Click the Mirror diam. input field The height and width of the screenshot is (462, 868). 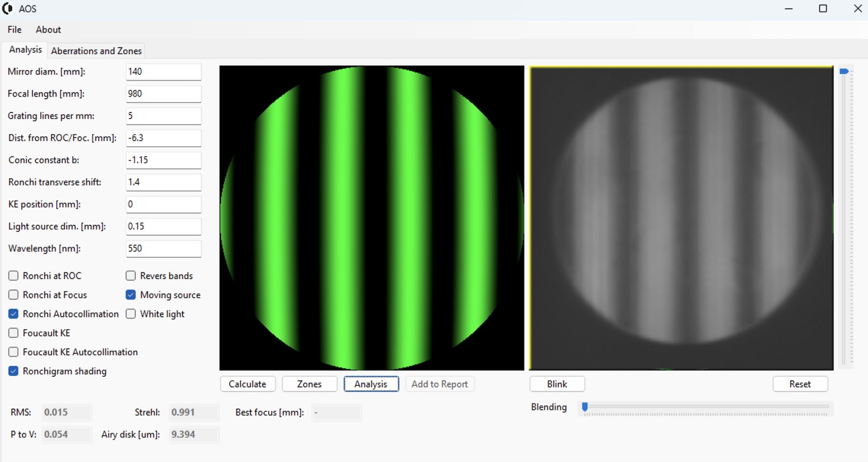pyautogui.click(x=163, y=72)
